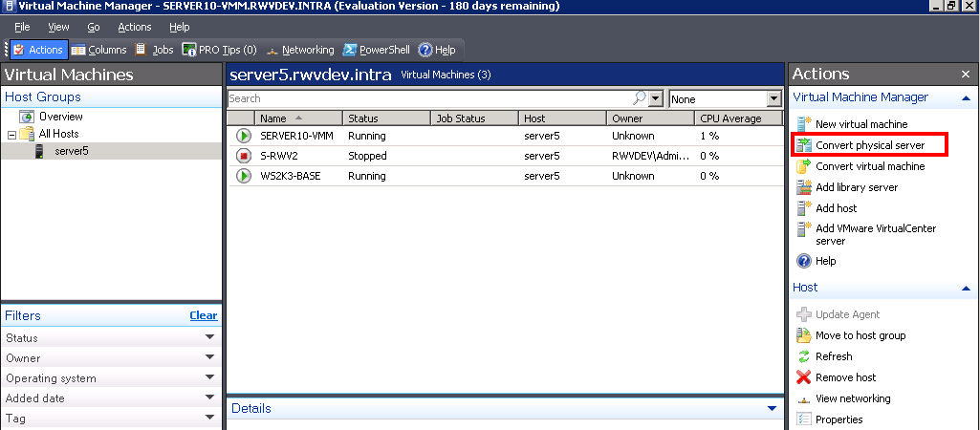Click Convert virtual machine icon

(x=804, y=166)
